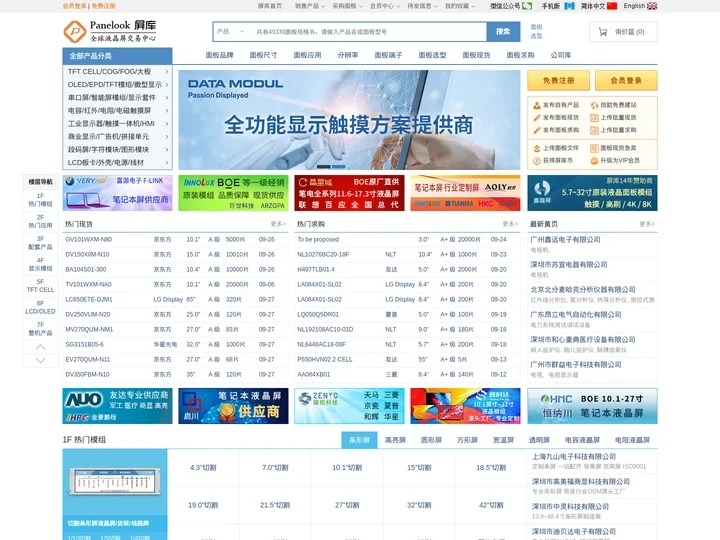
Task: Select the 条形屏 tab
Action: 360,440
